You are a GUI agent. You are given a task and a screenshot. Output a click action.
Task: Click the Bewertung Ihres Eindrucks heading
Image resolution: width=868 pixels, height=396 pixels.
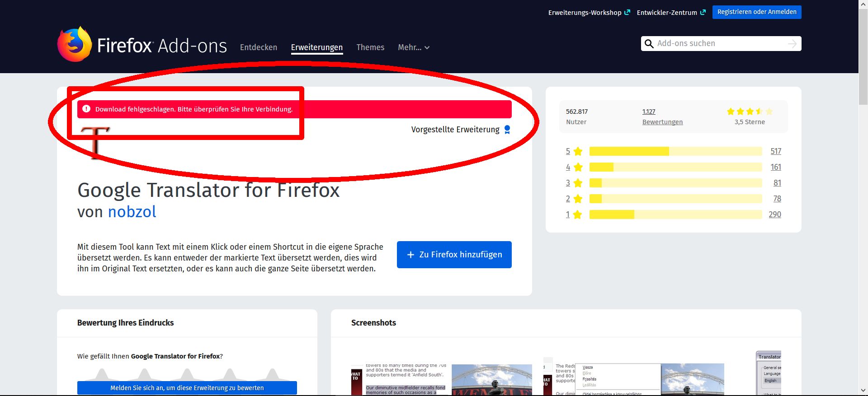125,323
